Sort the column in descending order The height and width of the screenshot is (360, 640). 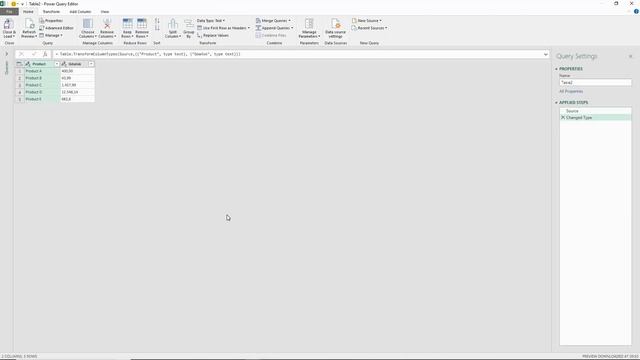pyautogui.click(x=157, y=28)
